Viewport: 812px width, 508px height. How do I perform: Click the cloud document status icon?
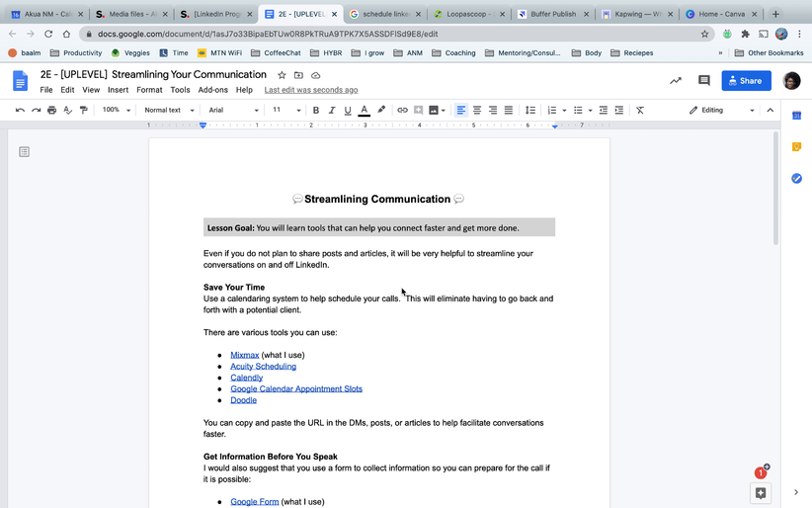(315, 75)
